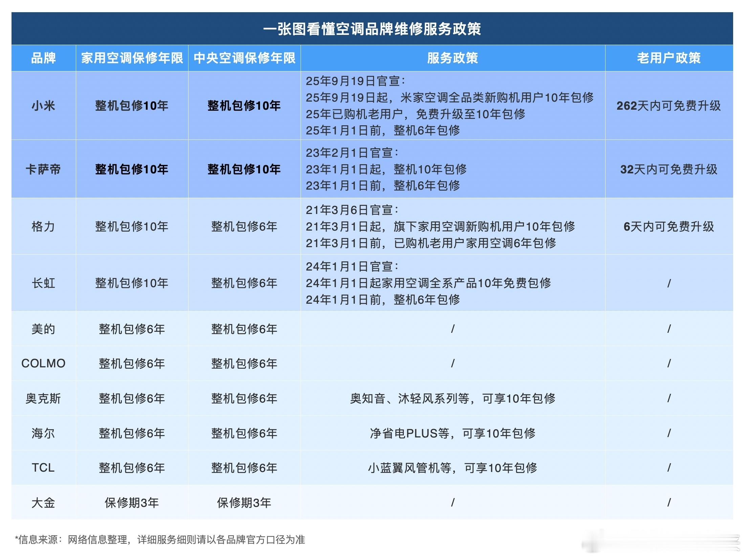The image size is (746, 560).
Task: Click the 长虹 brand cell
Action: point(43,283)
